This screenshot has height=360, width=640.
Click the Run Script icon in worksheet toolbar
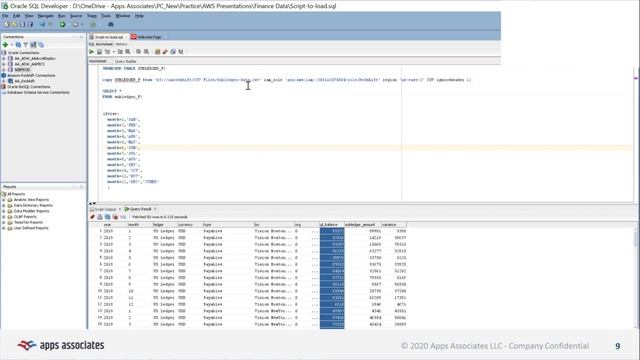[99, 52]
